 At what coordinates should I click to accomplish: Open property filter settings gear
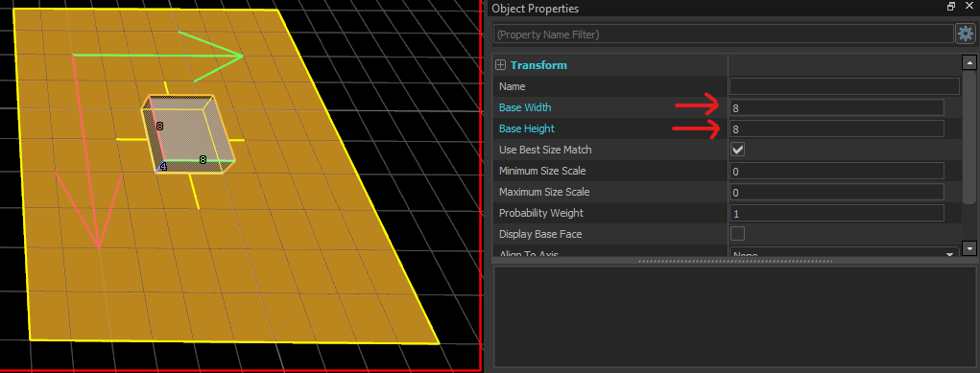(x=965, y=34)
